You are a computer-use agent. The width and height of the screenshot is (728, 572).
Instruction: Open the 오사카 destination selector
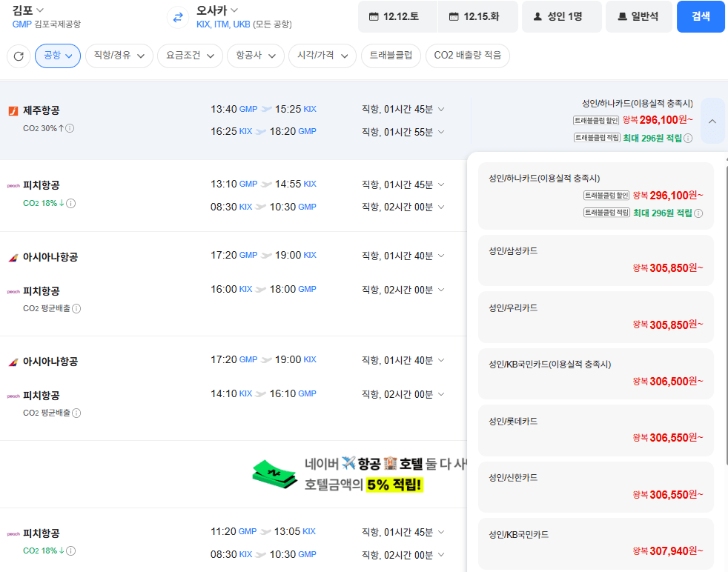click(216, 10)
